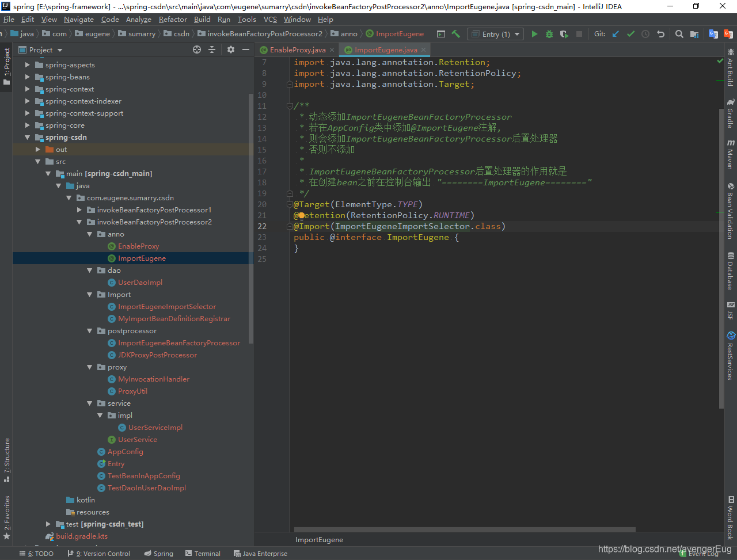The image size is (737, 560).
Task: Open the Favorites side tab
Action: tap(6, 517)
